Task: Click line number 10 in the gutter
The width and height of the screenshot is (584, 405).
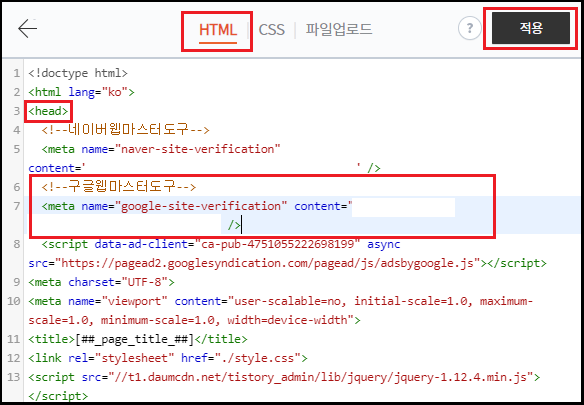Action: click(14, 301)
